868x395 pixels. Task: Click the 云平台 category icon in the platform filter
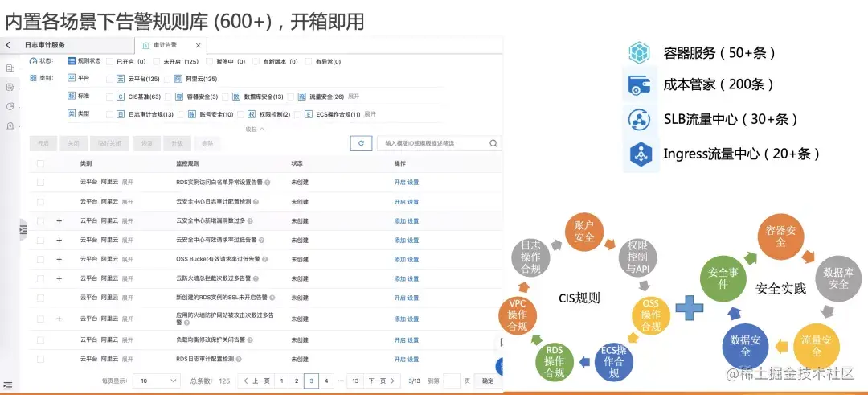[121, 79]
